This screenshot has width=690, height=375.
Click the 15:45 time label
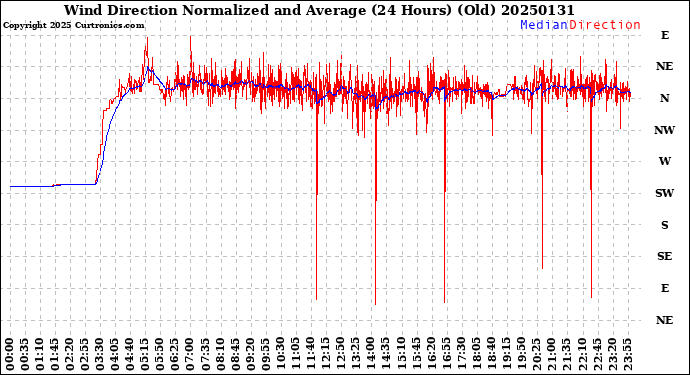(x=416, y=355)
